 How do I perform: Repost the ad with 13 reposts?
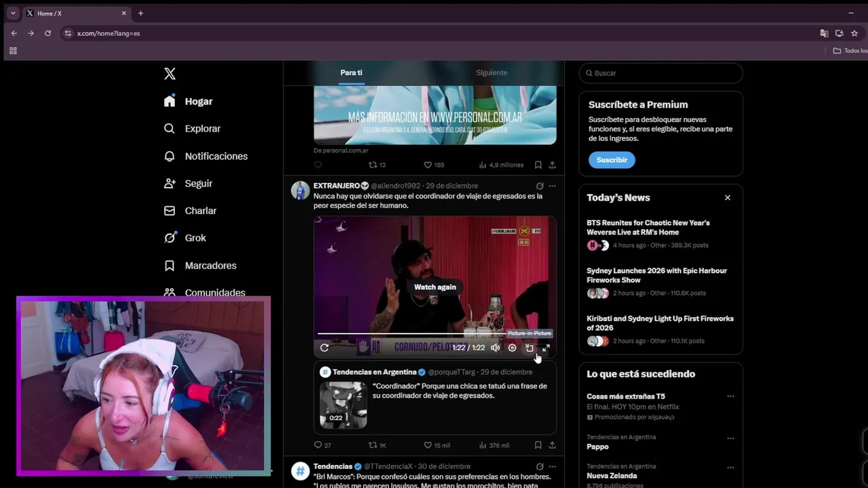click(377, 165)
